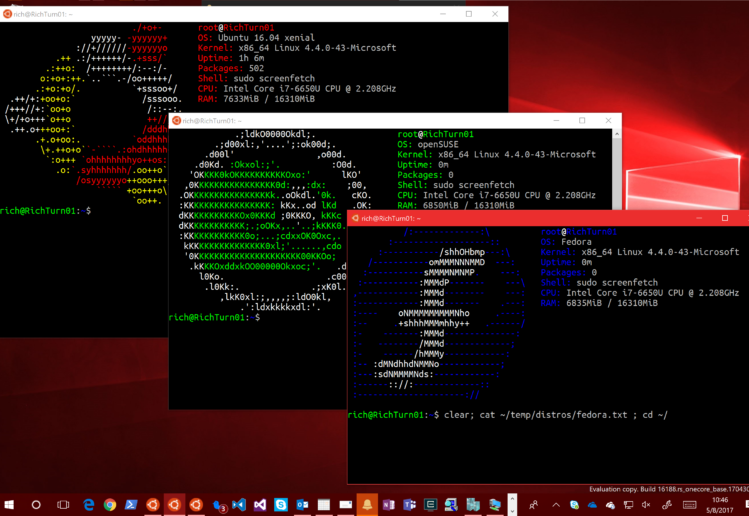Click the Ubuntu taskbar icon beside the badge-3 icon

tap(196, 505)
